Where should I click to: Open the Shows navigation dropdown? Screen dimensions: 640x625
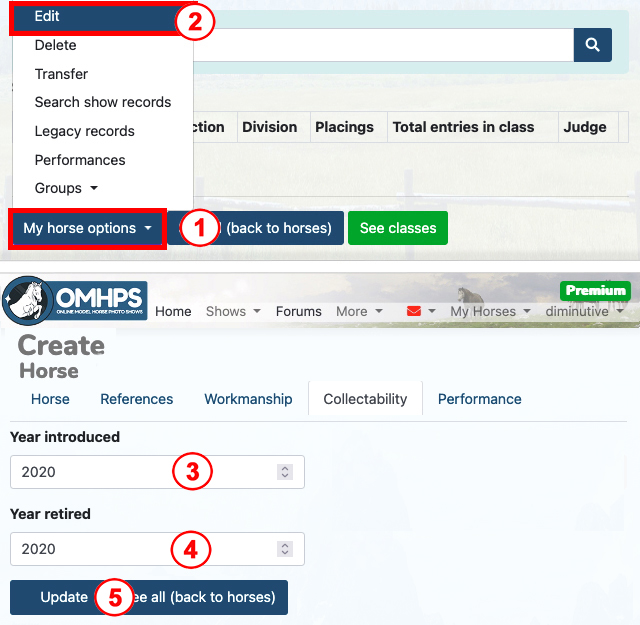(x=233, y=311)
